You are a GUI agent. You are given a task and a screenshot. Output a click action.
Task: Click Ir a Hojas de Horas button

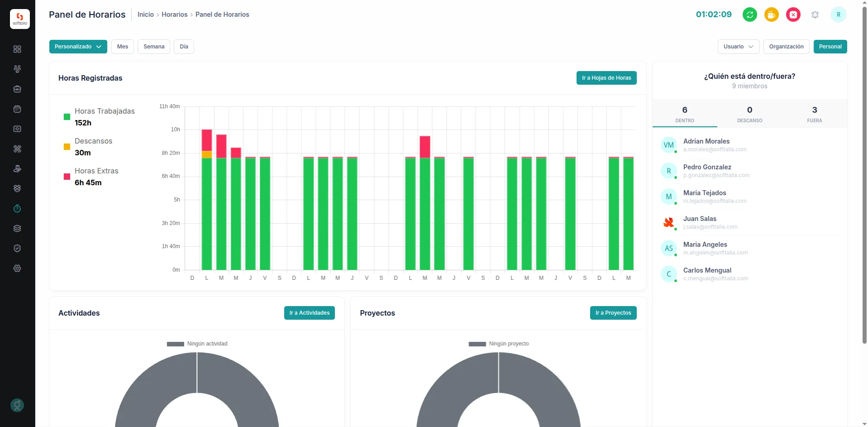point(606,78)
